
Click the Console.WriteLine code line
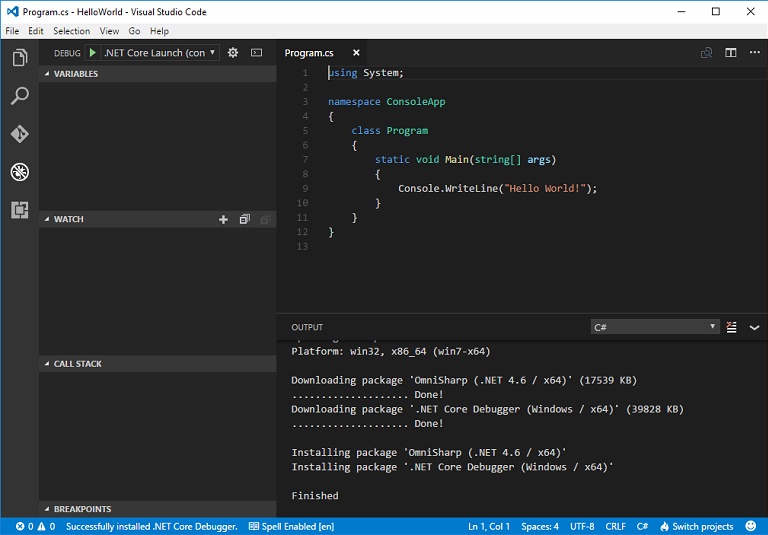[x=498, y=189]
